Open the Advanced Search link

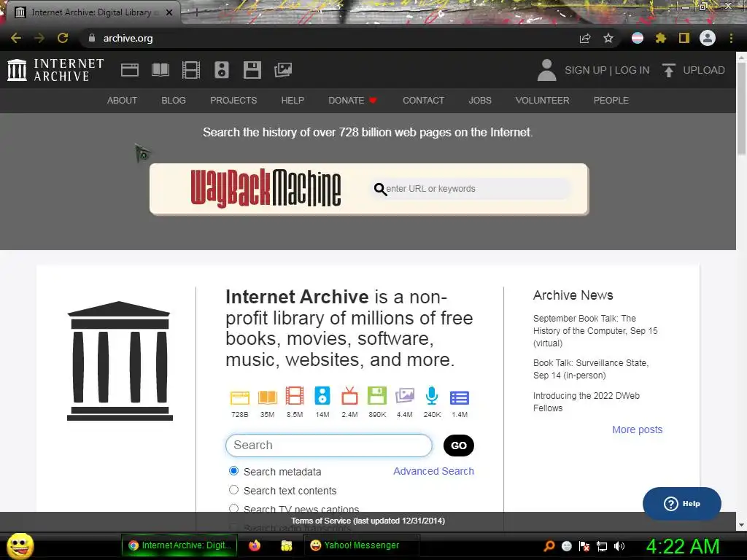433,471
